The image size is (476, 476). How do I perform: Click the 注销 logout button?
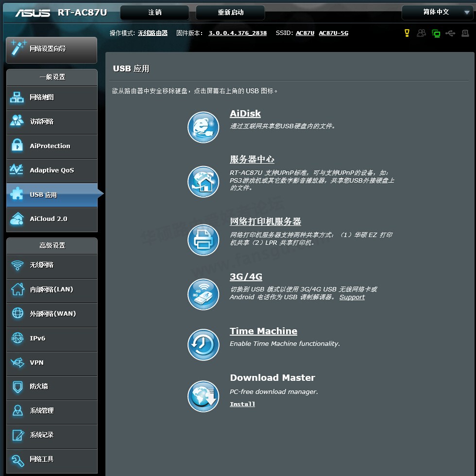point(155,13)
